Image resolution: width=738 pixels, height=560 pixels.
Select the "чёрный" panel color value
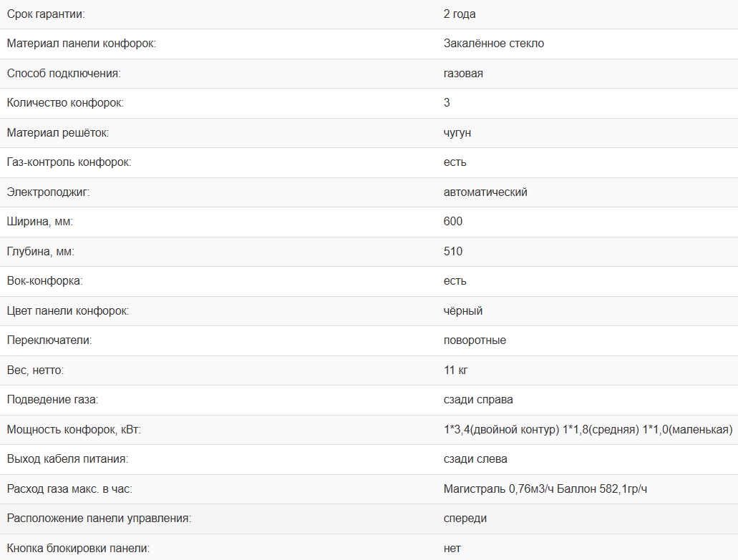point(463,311)
